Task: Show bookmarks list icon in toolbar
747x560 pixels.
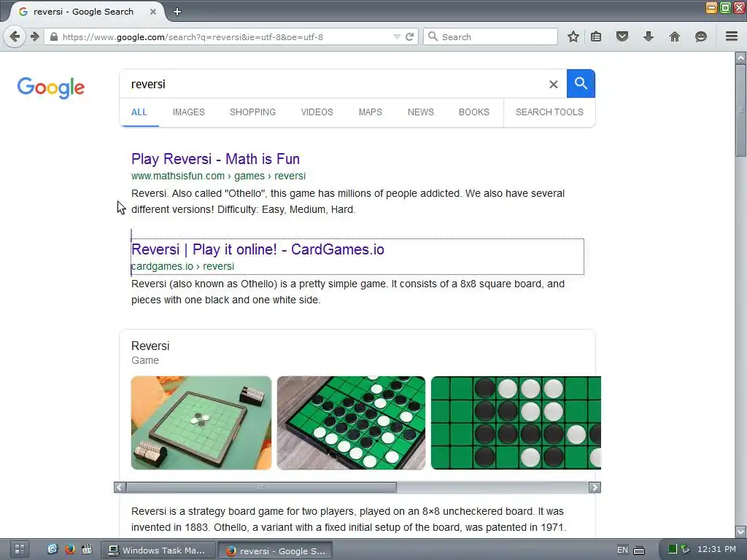Action: click(x=596, y=36)
